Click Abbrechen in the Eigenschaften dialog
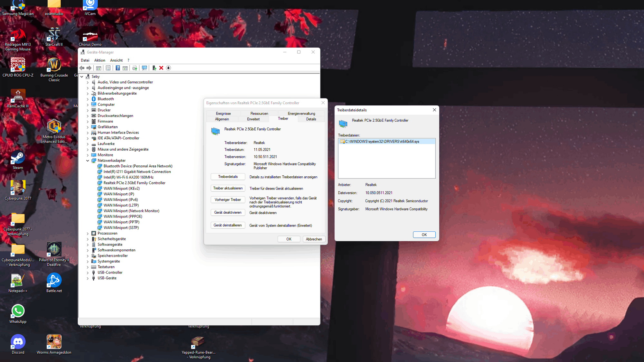The image size is (644, 362). click(x=314, y=239)
